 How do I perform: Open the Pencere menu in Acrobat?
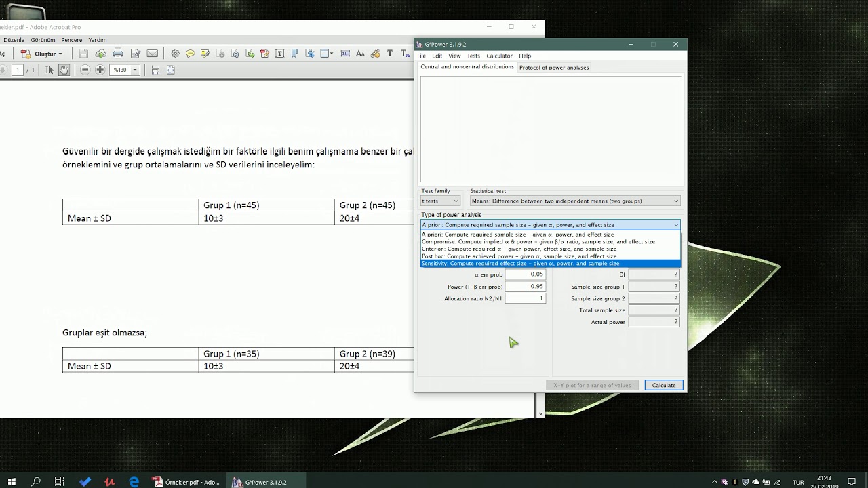tap(71, 40)
